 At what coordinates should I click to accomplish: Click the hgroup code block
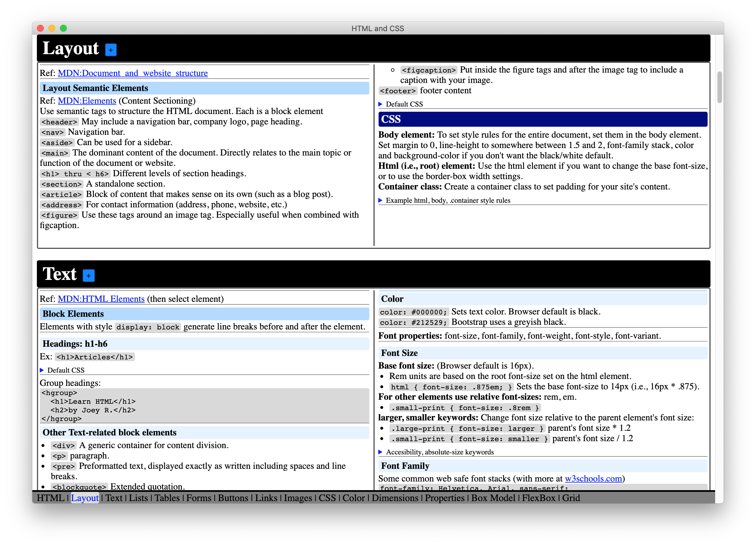tap(204, 406)
